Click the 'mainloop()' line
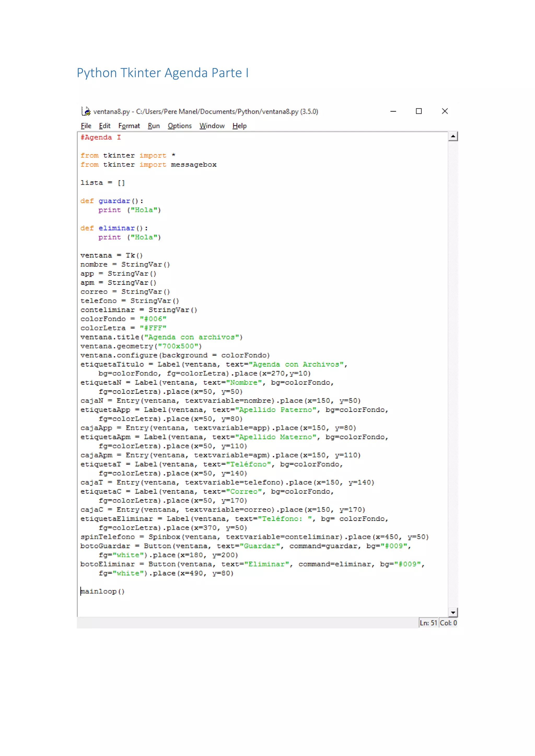Screen dimensions: 535x756 pyautogui.click(x=103, y=592)
